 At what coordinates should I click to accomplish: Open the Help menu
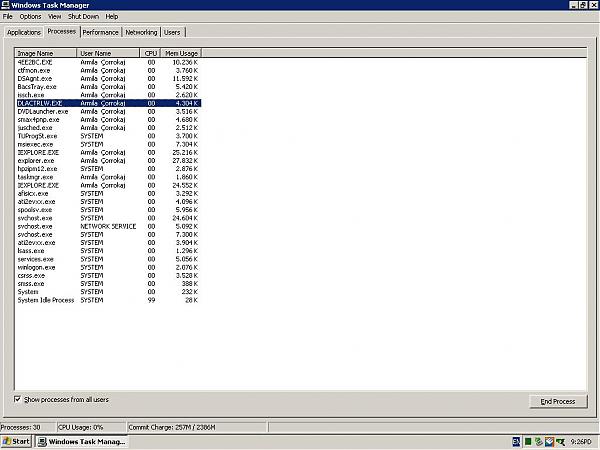point(112,16)
